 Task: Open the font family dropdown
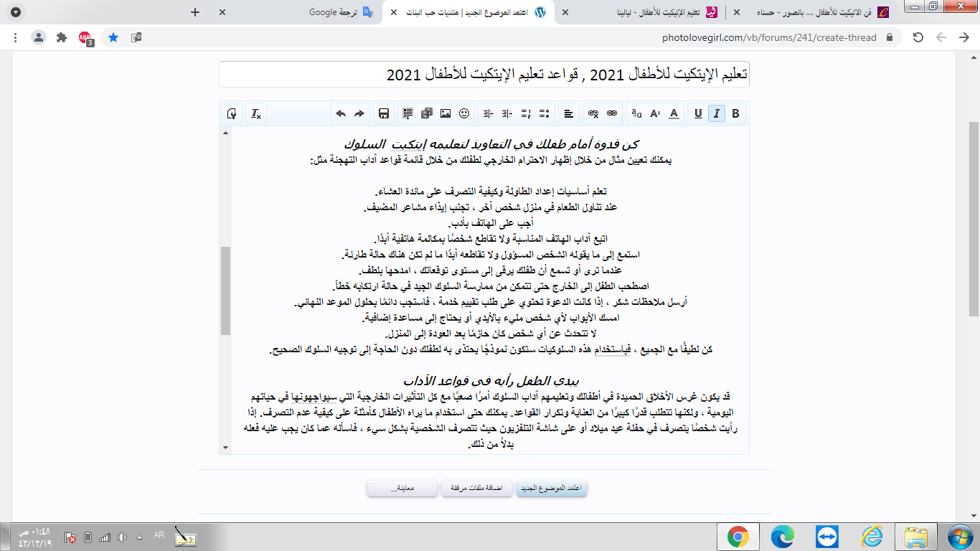(x=636, y=113)
